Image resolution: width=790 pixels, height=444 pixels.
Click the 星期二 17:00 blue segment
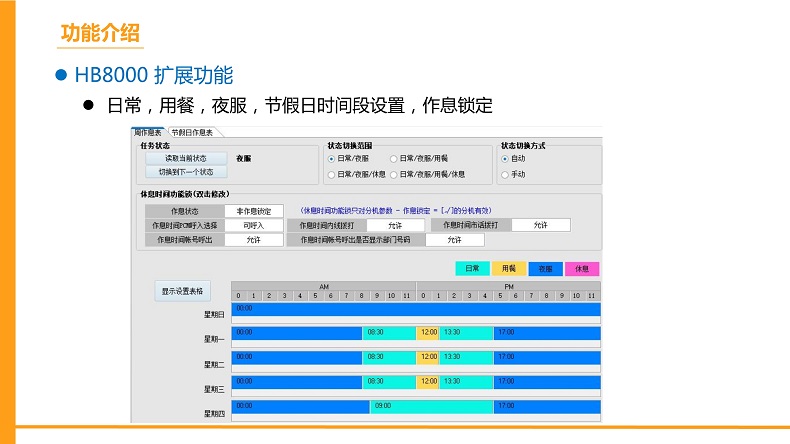point(547,358)
